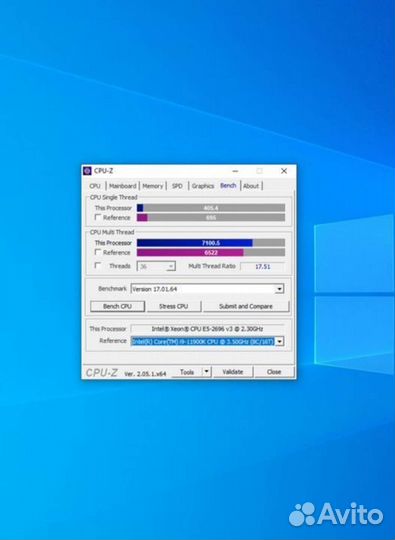Click Submit and Compare button
This screenshot has height=540, width=395.
[x=246, y=306]
